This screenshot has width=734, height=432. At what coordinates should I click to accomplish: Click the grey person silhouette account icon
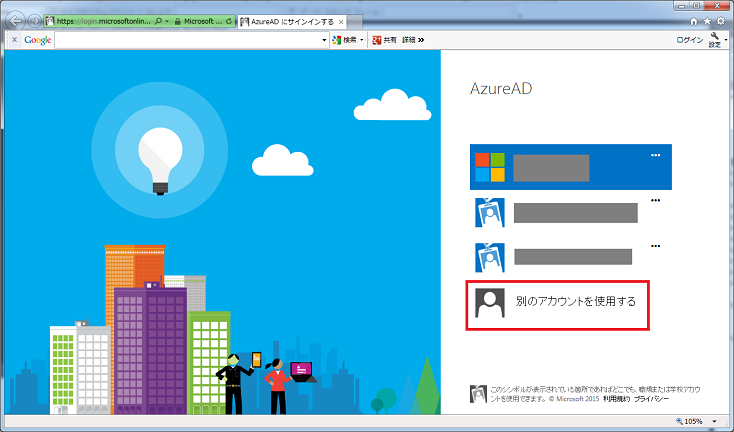point(490,303)
